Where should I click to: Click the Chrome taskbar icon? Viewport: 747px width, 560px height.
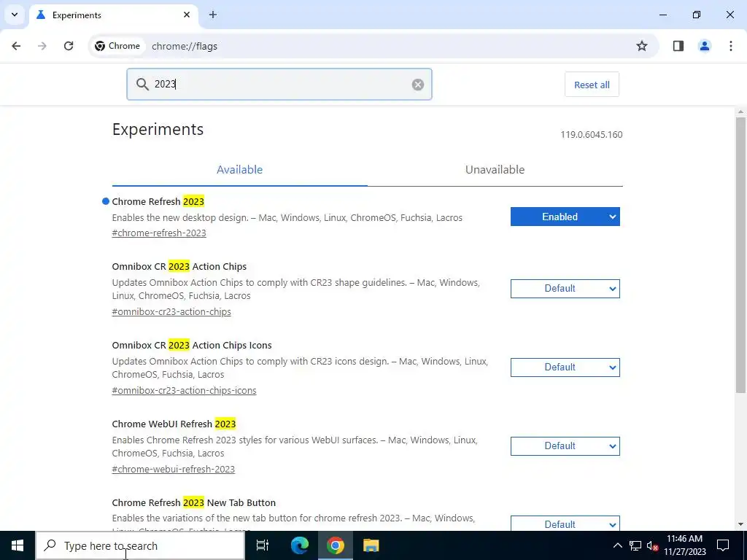pos(336,545)
